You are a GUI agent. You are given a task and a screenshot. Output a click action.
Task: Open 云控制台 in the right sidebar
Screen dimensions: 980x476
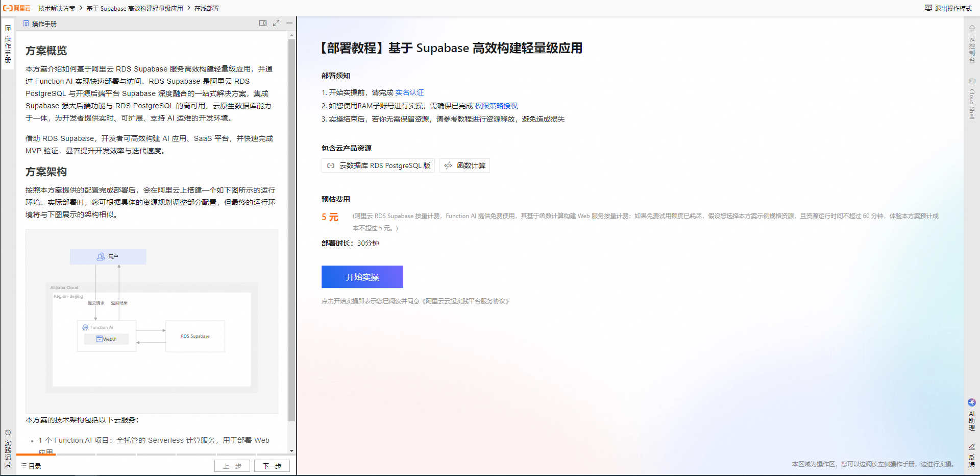[x=972, y=44]
